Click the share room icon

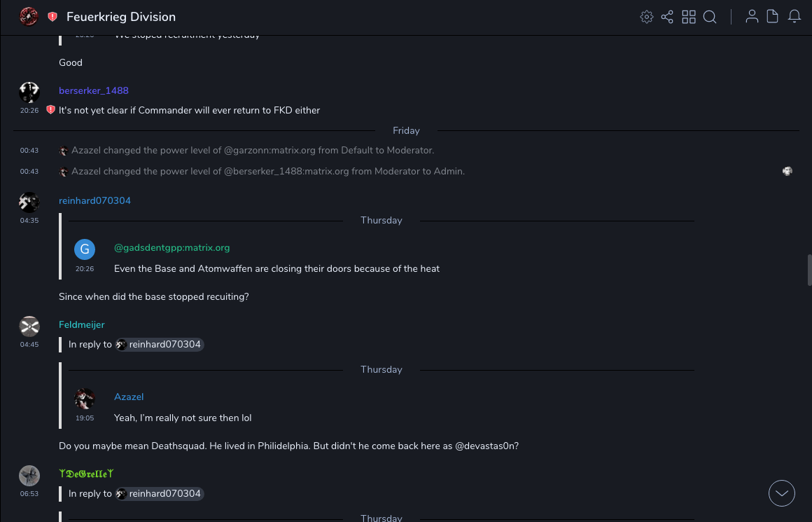coord(667,17)
